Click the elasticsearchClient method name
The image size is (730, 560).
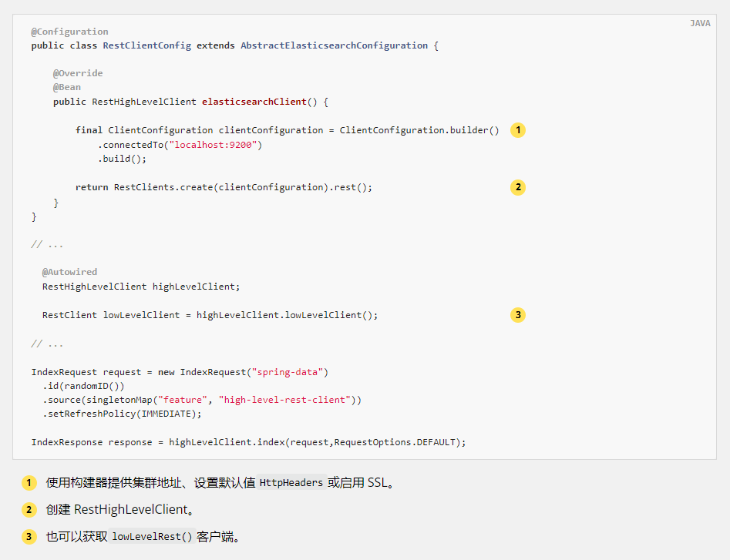point(254,102)
